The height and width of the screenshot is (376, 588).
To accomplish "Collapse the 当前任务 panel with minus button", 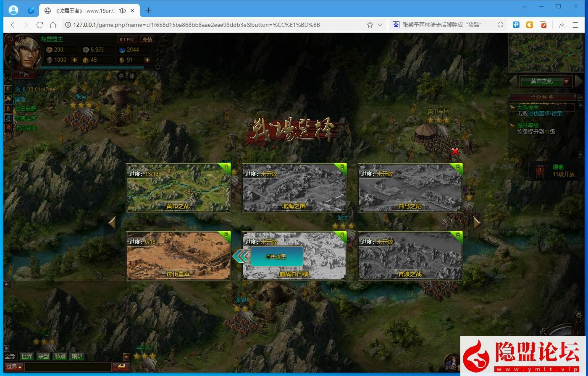I will tap(580, 97).
